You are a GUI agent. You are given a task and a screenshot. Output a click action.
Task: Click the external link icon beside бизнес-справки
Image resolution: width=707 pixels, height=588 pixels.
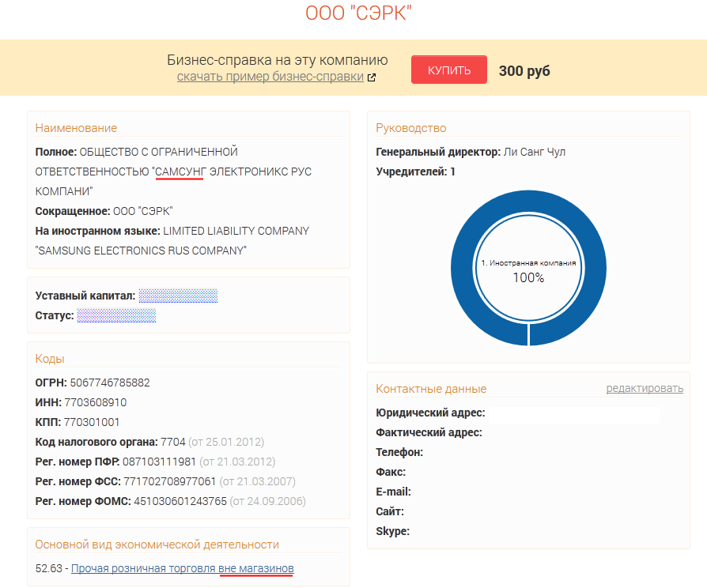tap(372, 77)
